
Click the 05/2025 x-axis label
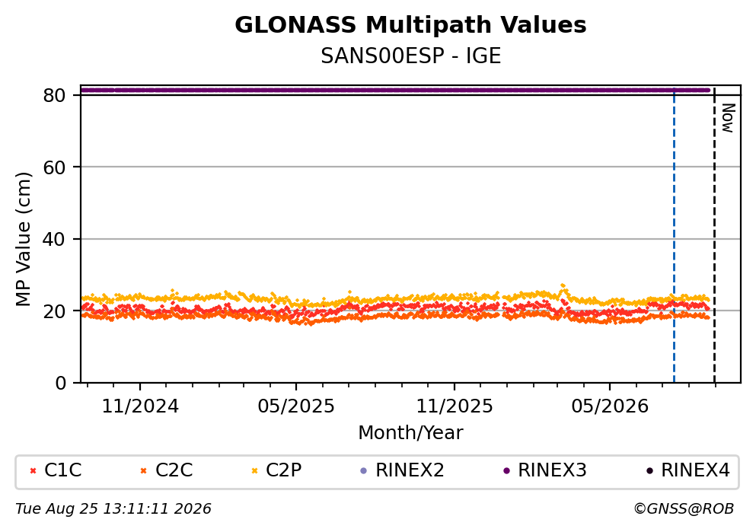[295, 406]
